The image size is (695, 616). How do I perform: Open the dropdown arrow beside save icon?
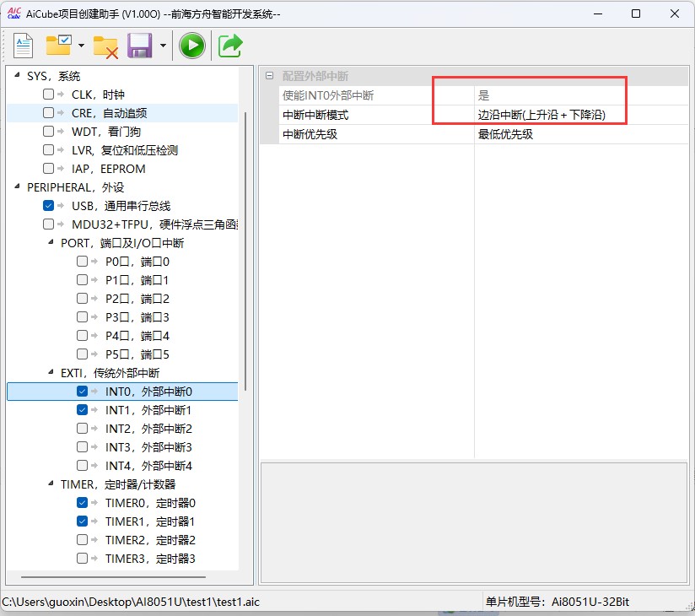[x=163, y=46]
